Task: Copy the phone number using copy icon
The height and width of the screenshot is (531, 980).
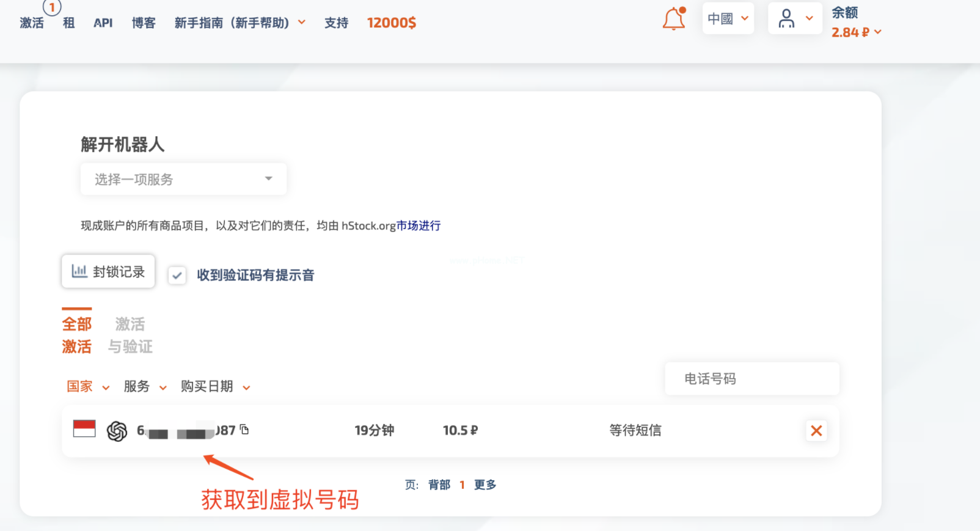Action: click(244, 430)
